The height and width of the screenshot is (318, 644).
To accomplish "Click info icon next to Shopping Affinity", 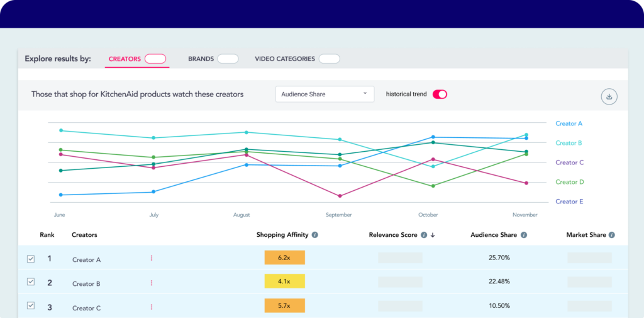I will pyautogui.click(x=314, y=235).
